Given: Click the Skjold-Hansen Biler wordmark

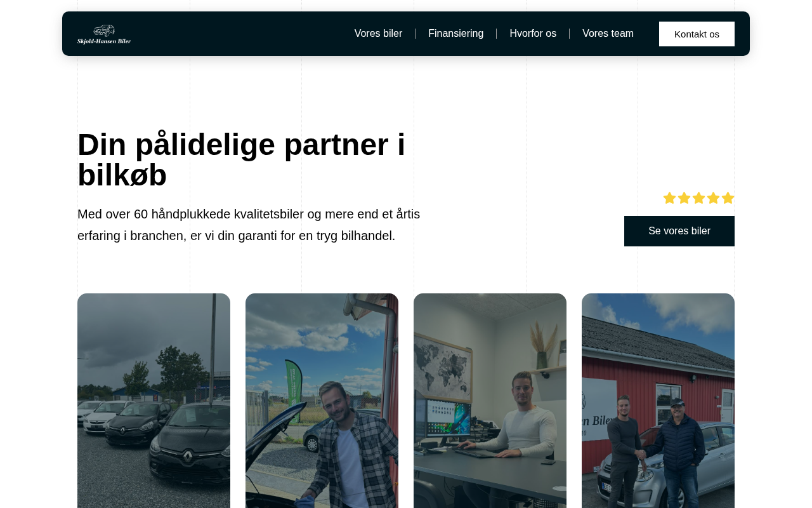Looking at the screenshot, I should pyautogui.click(x=104, y=41).
